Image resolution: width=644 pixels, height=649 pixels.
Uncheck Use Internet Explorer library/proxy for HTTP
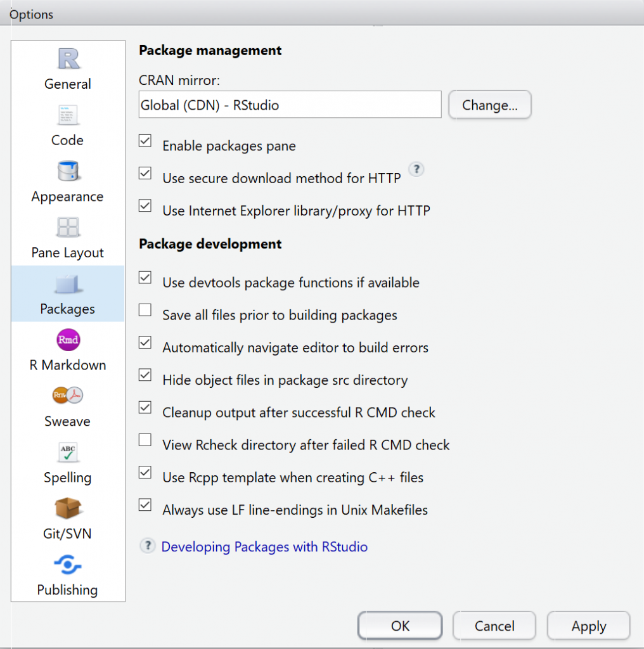click(145, 206)
